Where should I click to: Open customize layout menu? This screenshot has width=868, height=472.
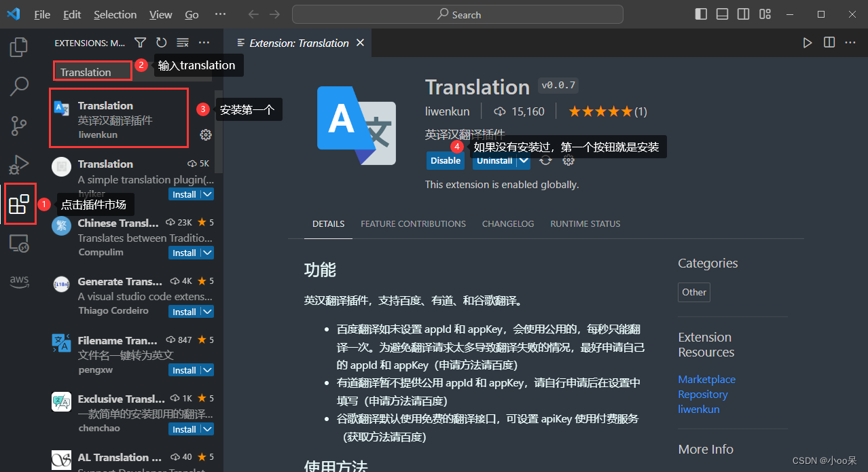[x=765, y=14]
